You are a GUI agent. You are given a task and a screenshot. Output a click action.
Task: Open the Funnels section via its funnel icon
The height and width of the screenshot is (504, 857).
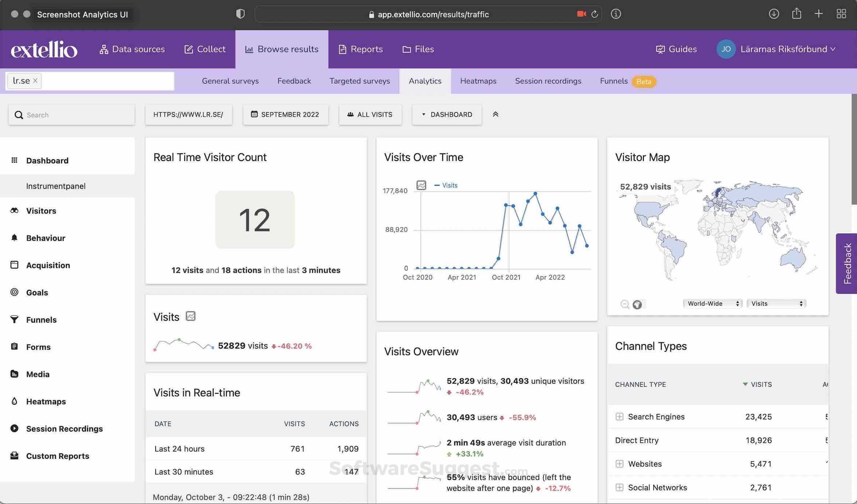15,319
